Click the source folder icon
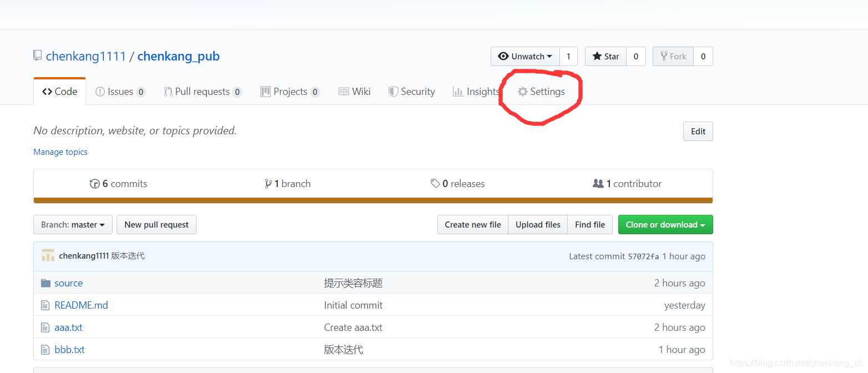 pos(46,283)
